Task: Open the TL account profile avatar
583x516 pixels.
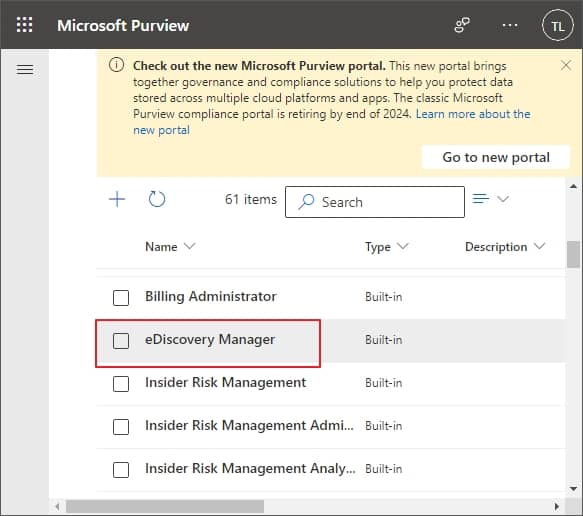Action: tap(557, 25)
